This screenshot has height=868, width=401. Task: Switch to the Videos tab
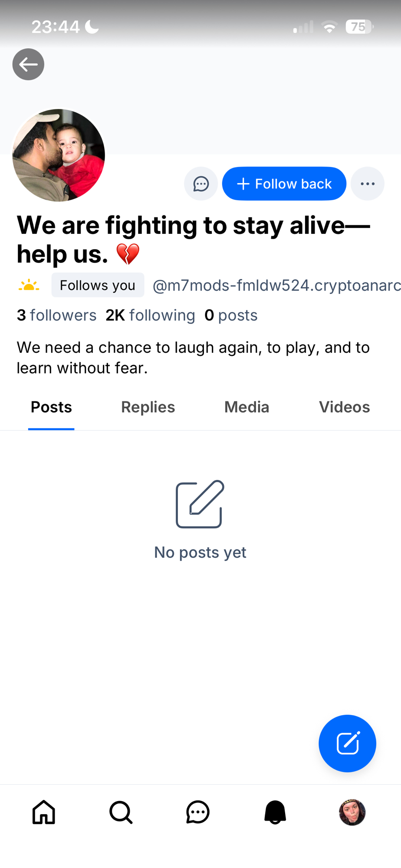coord(344,407)
